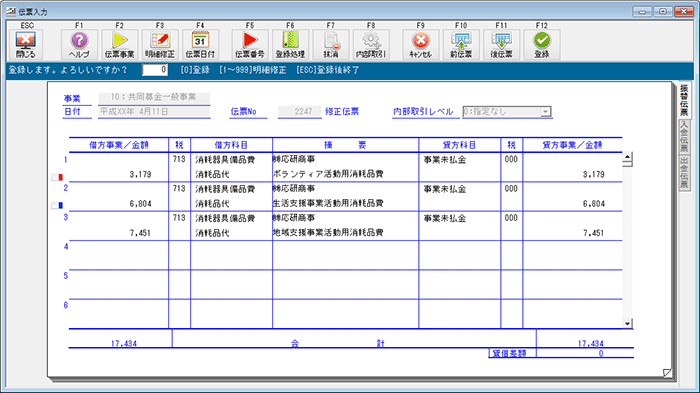This screenshot has height=393, width=700.
Task: Select row number 1
Action: tap(66, 159)
